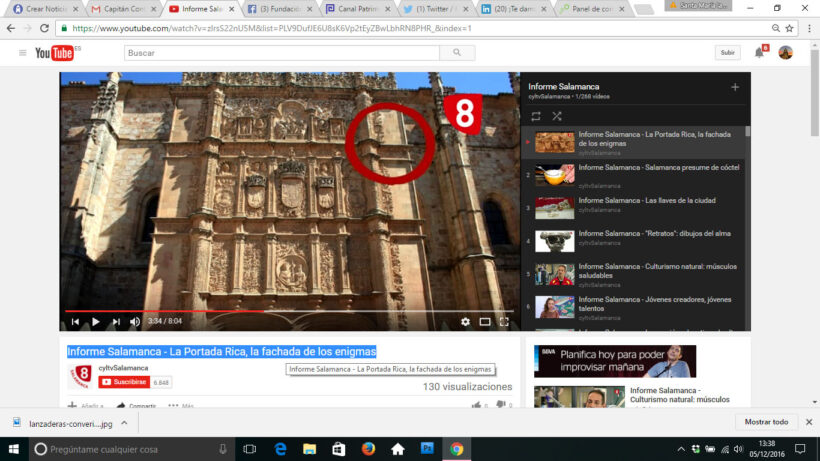Expand the lanzaderas download options chevron
Viewport: 820px width, 461px height.
[124, 423]
